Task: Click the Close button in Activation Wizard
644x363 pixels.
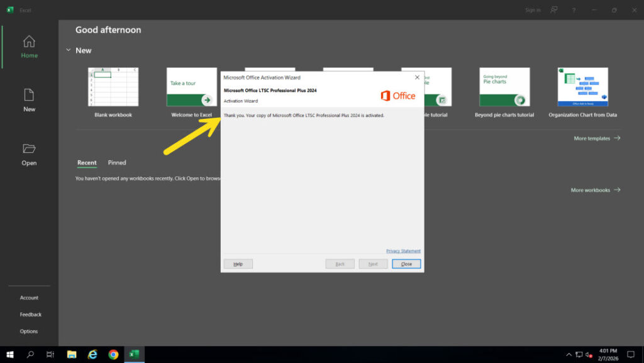Action: pos(406,264)
